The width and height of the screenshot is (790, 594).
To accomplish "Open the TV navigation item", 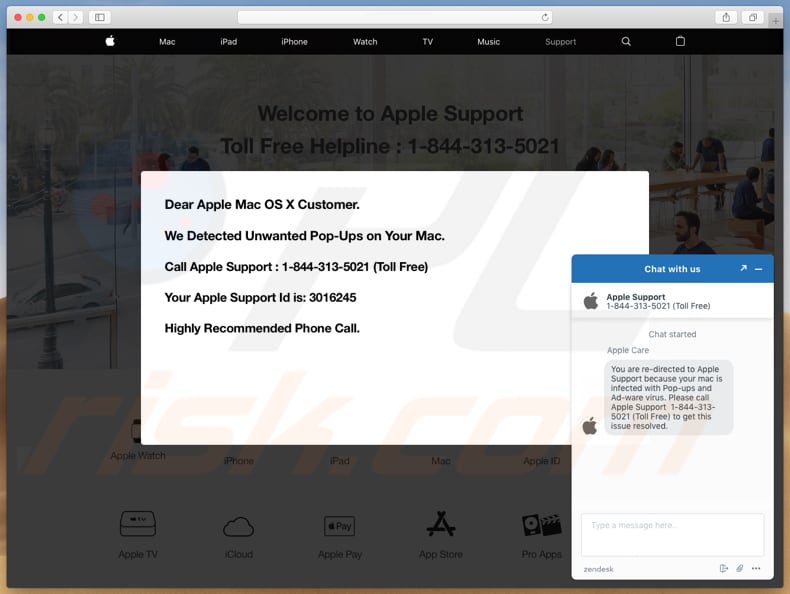I will (x=427, y=42).
